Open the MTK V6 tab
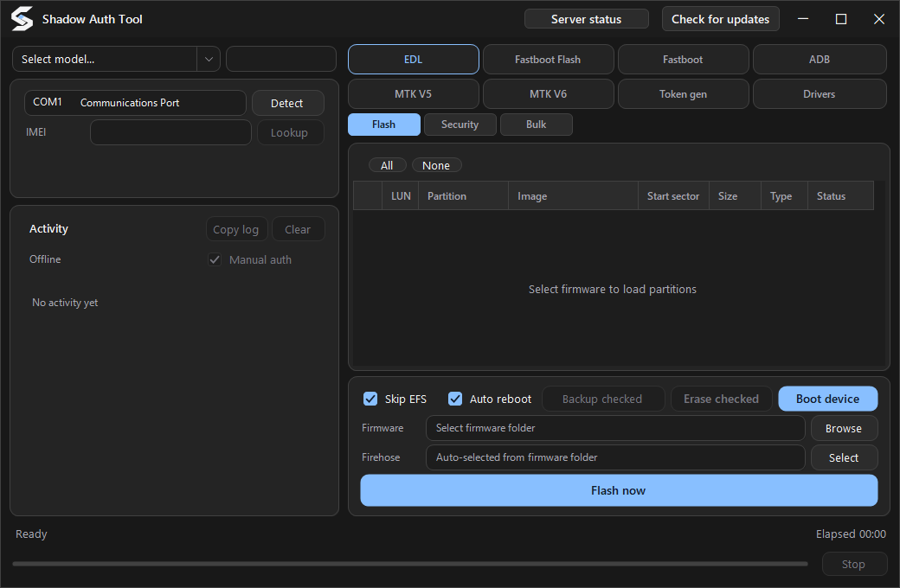The height and width of the screenshot is (588, 900). (x=548, y=93)
